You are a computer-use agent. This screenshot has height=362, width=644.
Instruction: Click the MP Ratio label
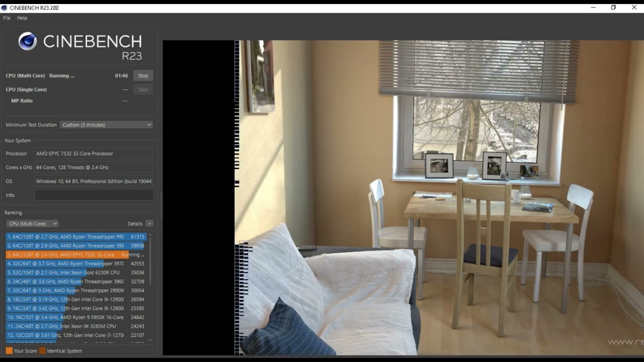(x=22, y=101)
